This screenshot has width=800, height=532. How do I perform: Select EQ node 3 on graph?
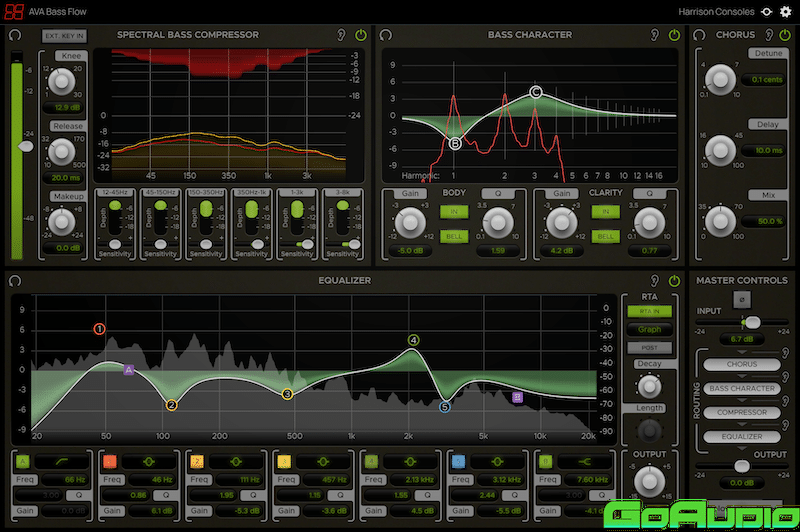coord(287,394)
